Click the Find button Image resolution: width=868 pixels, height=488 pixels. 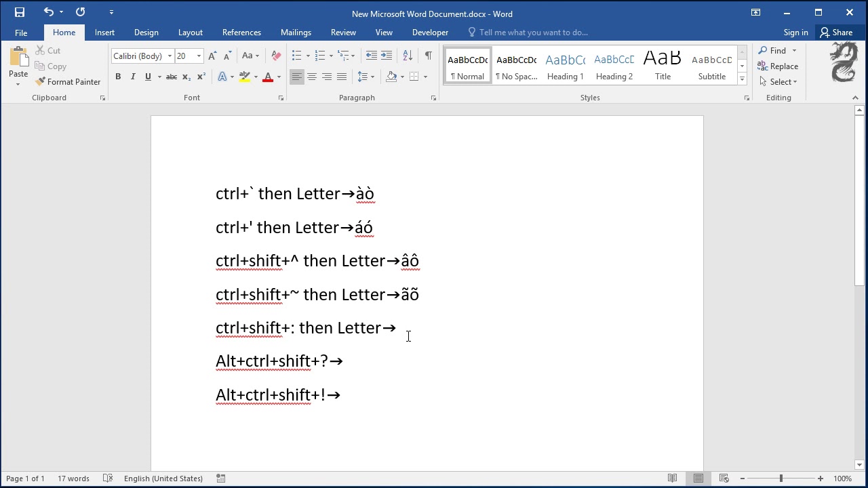tap(772, 51)
